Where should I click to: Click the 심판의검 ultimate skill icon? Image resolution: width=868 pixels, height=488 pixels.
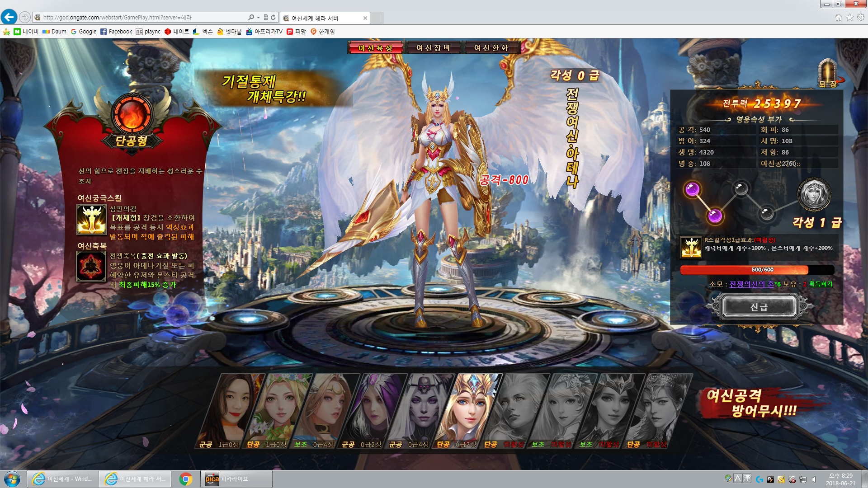[x=91, y=220]
